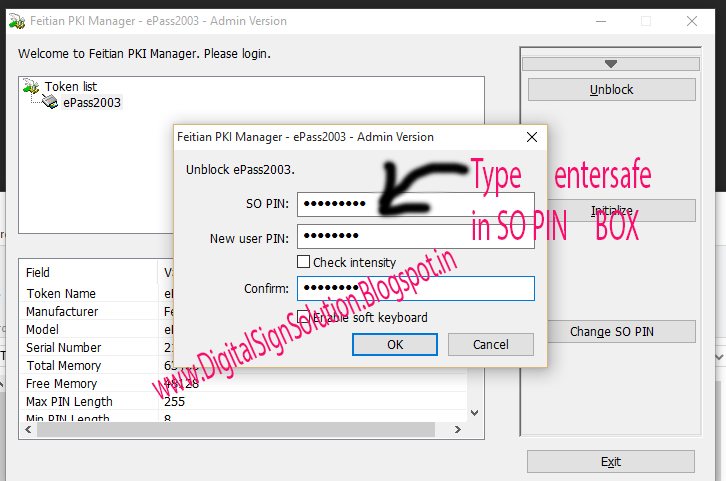Toggle the Enable soft keyboard checkbox
The image size is (726, 481).
point(303,317)
